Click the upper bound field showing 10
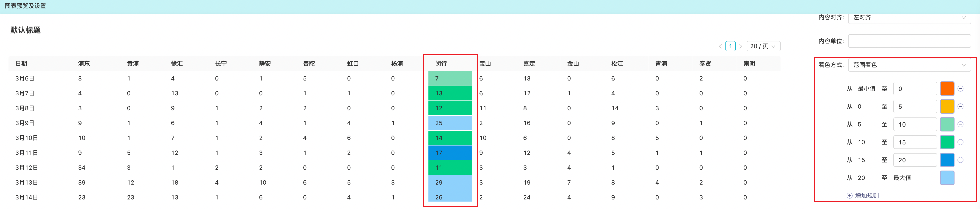 [x=915, y=124]
